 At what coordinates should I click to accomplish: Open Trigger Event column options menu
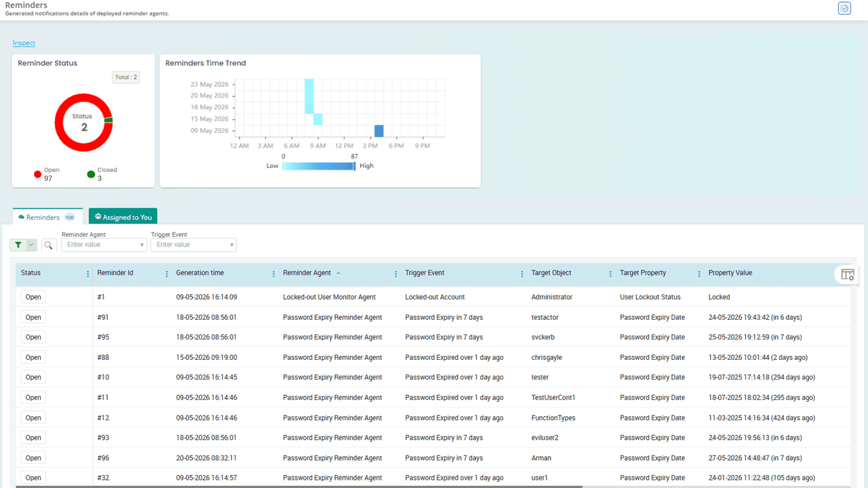[522, 274]
